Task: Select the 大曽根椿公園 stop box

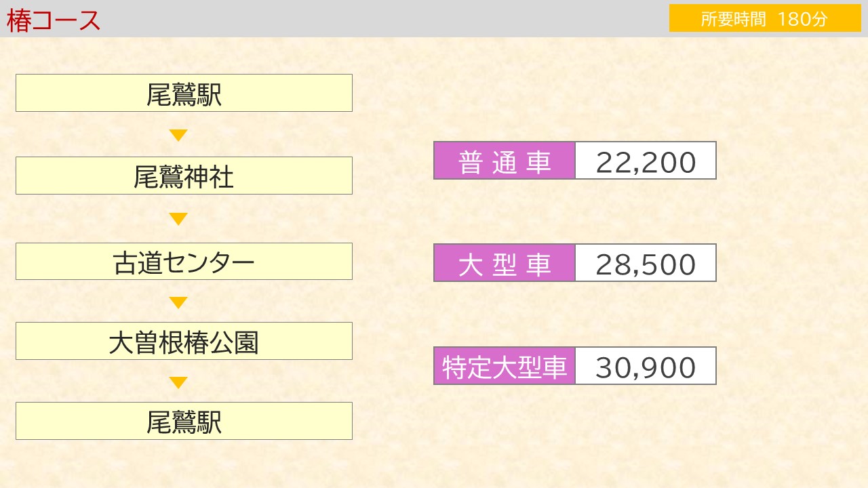Action: [184, 341]
